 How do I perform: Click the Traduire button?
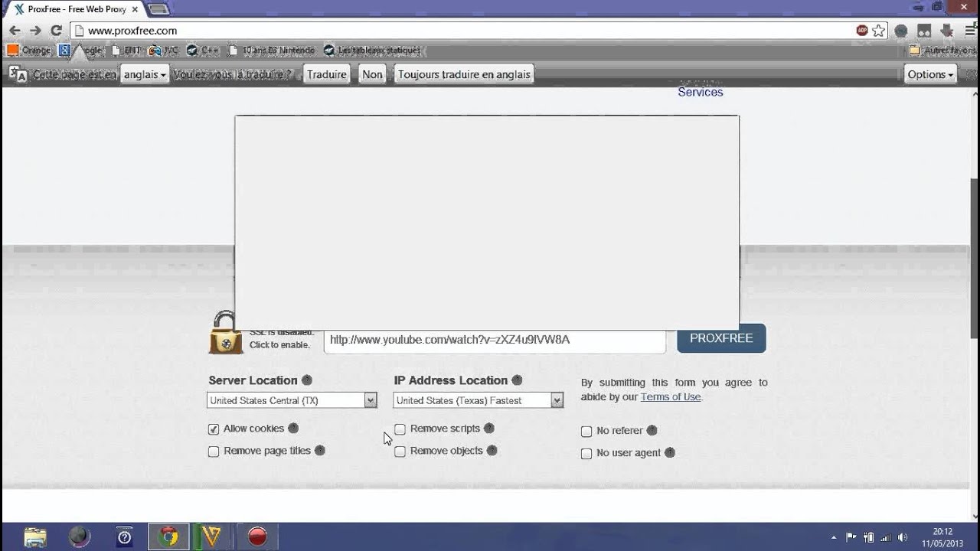coord(327,74)
